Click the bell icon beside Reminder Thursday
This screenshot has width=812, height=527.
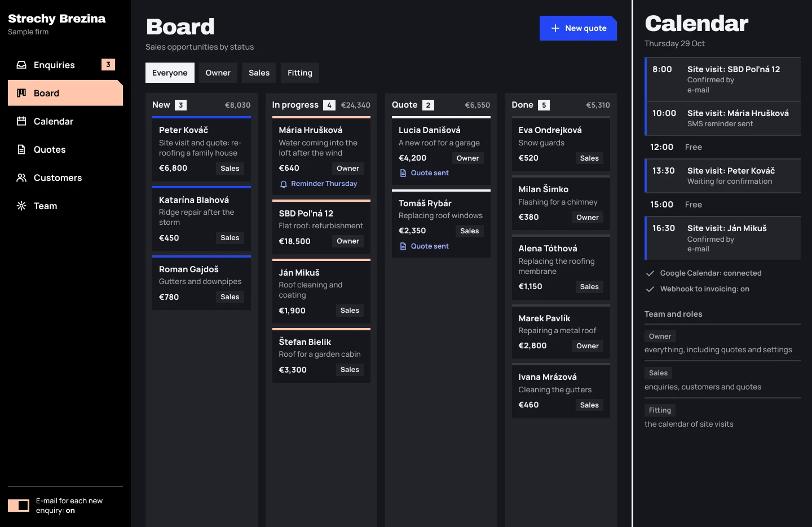click(x=284, y=184)
